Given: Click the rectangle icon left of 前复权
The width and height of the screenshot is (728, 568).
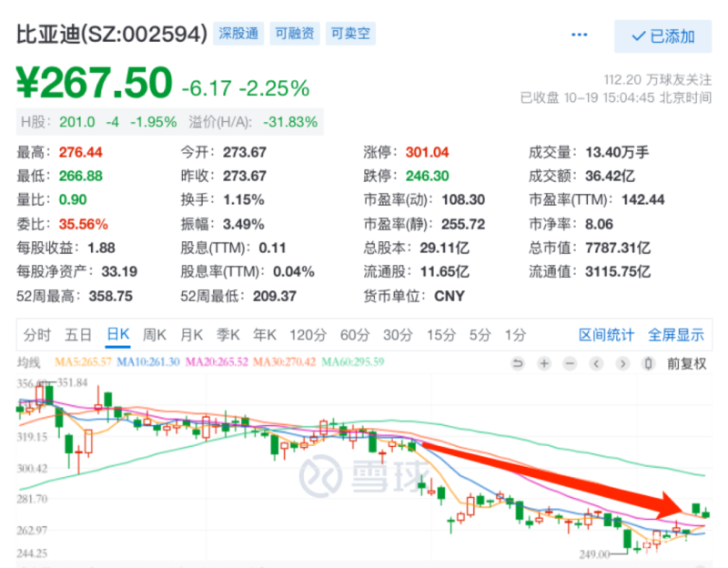Looking at the screenshot, I should [x=649, y=363].
